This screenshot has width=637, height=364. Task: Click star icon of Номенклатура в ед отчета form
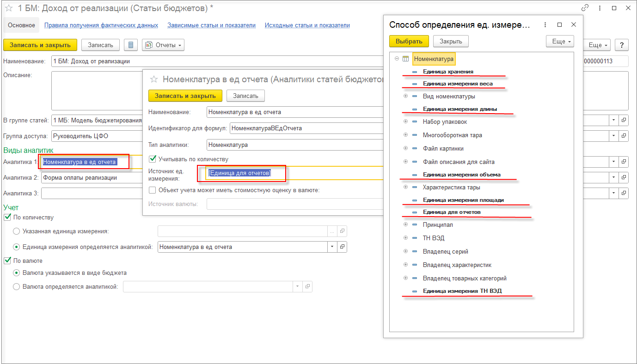point(154,79)
